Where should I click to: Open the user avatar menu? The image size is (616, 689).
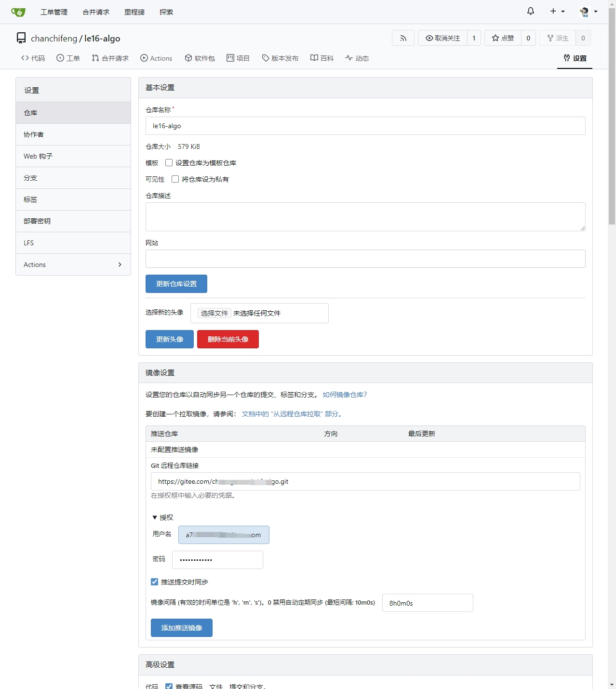(x=588, y=12)
